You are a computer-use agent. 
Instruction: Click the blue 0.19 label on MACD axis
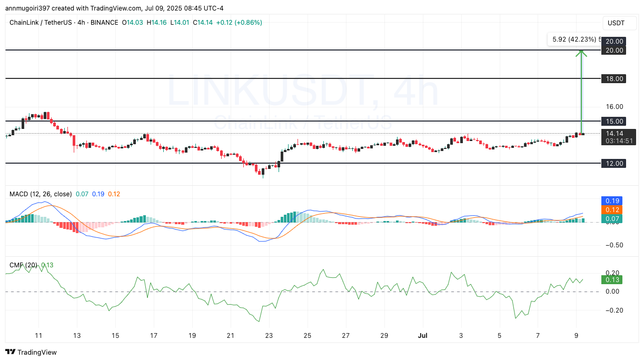(x=612, y=200)
